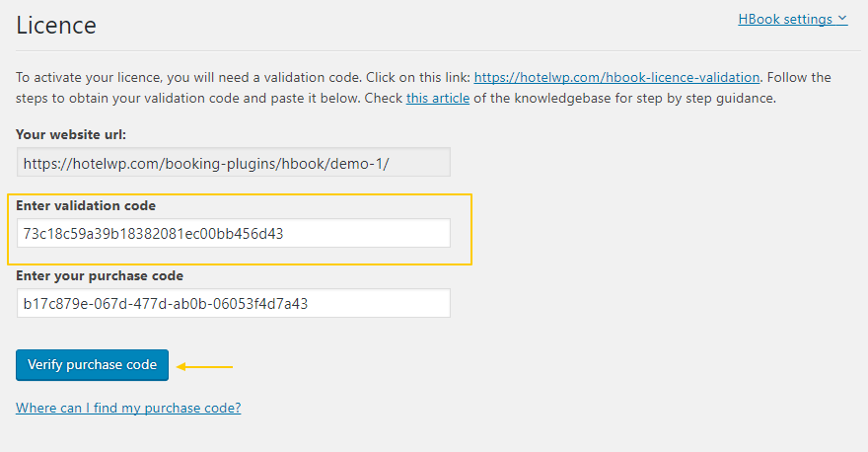The image size is (868, 452).
Task: Click the yellow arrow beside Verify button
Action: point(206,366)
